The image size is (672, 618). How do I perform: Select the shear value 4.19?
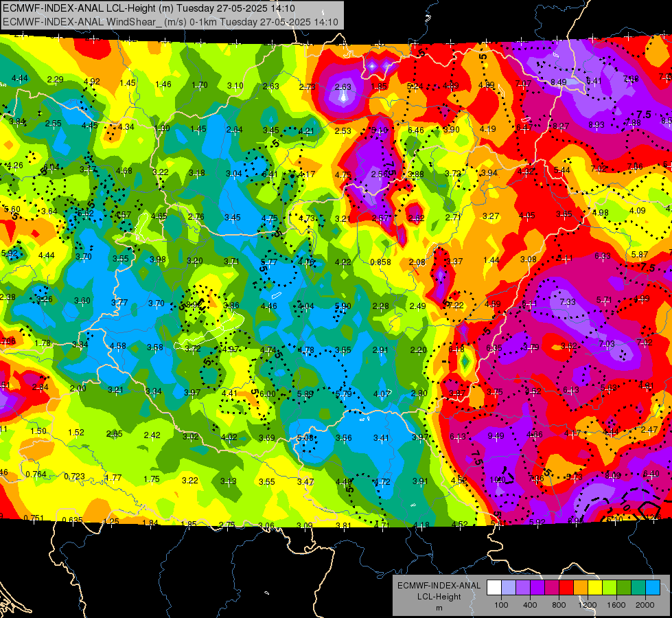point(488,128)
